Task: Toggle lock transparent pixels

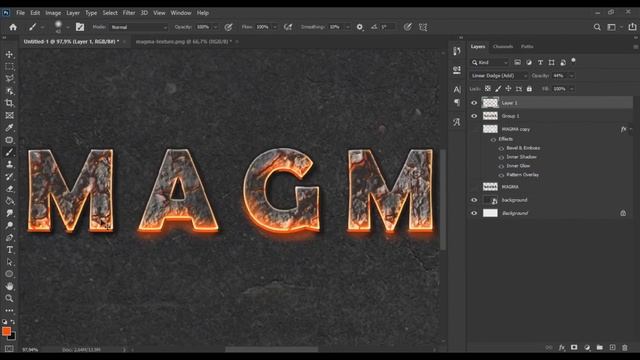Action: (x=488, y=89)
